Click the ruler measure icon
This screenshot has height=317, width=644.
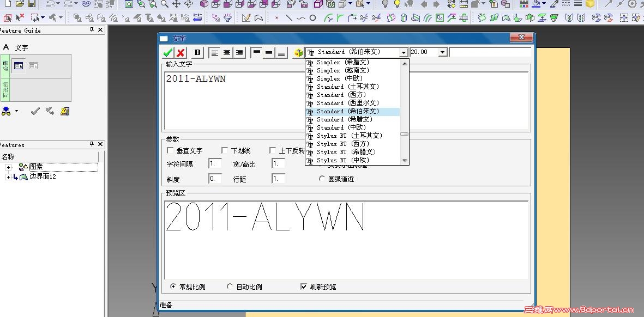(464, 4)
